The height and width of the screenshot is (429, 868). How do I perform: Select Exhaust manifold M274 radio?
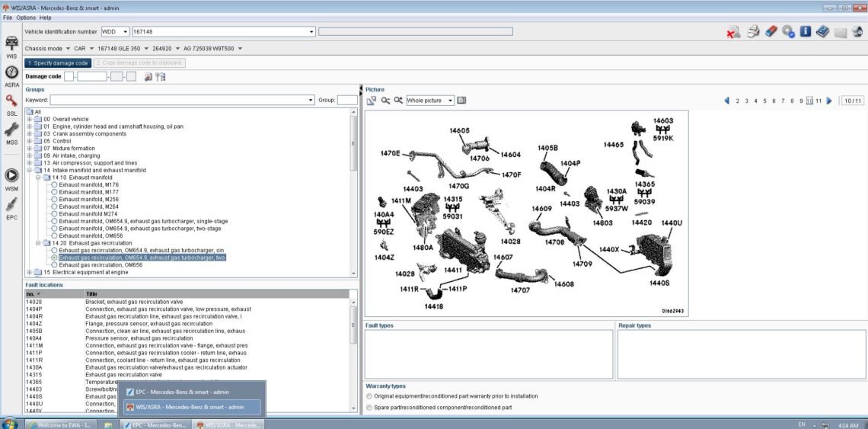pyautogui.click(x=54, y=213)
